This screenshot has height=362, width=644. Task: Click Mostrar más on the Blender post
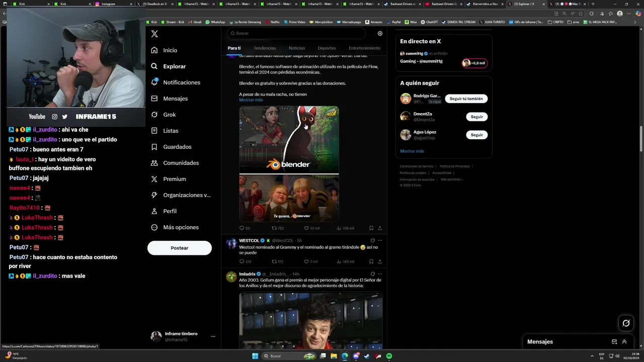[251, 100]
